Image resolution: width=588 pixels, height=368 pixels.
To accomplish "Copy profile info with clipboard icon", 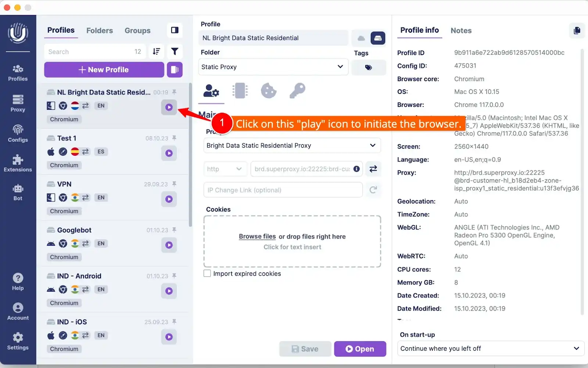I will tap(577, 30).
